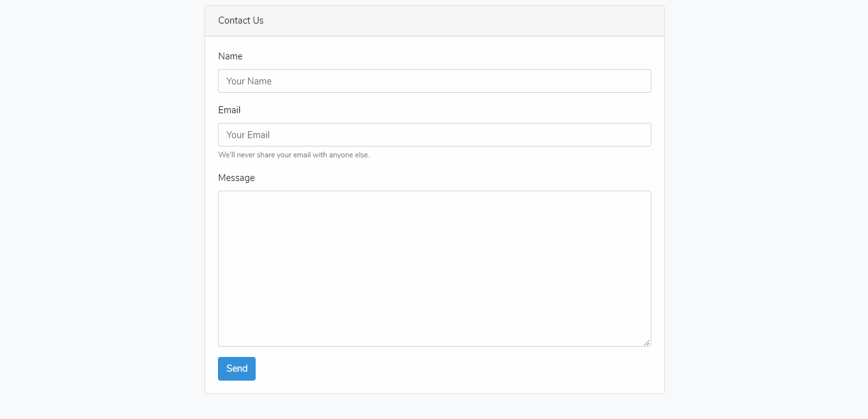Click the "Name" field label
This screenshot has height=419, width=868.
click(230, 56)
